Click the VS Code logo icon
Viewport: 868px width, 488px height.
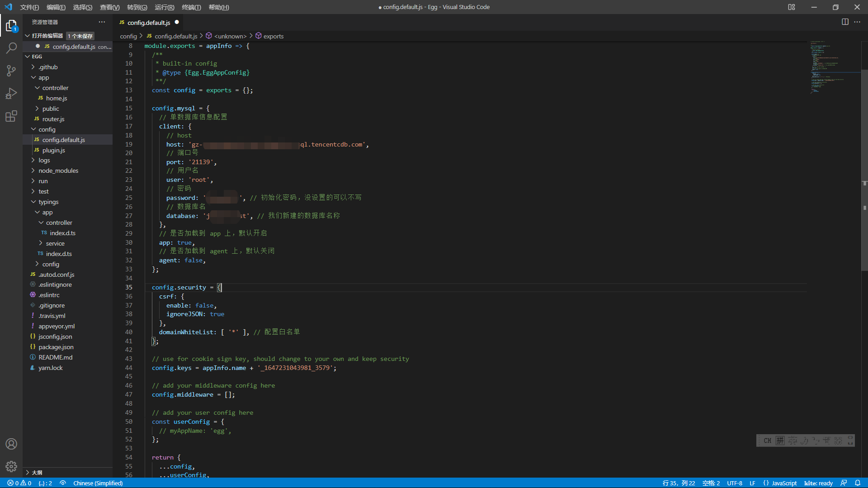pyautogui.click(x=8, y=7)
